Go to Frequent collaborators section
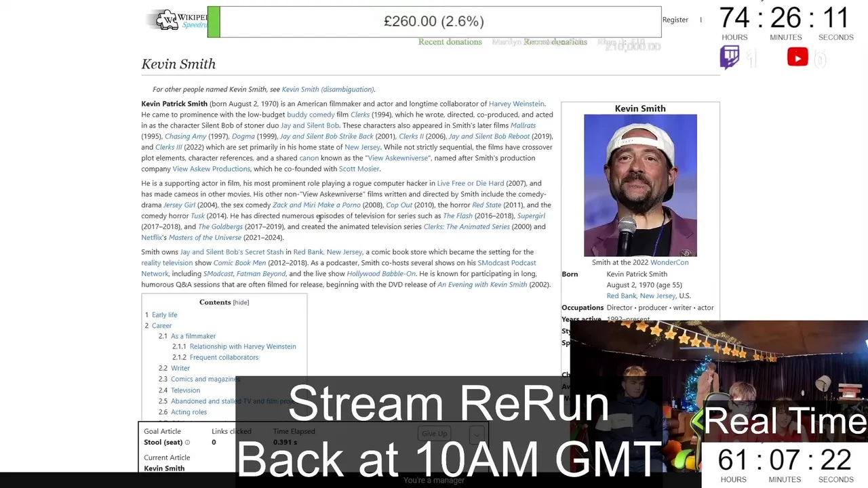This screenshot has height=488, width=868. pos(224,357)
